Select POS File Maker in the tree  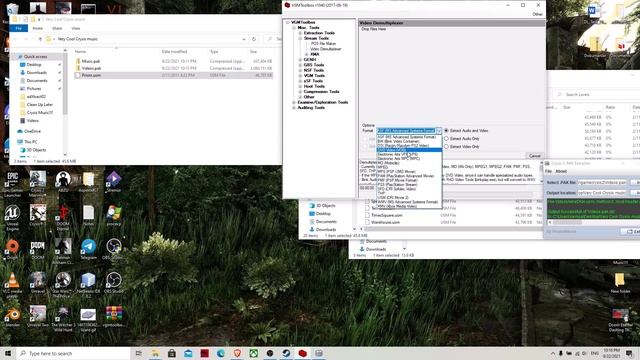pyautogui.click(x=323, y=44)
